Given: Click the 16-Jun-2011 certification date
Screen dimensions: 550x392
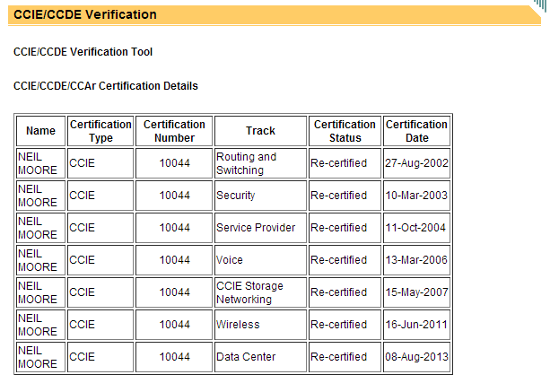Looking at the screenshot, I should (416, 325).
